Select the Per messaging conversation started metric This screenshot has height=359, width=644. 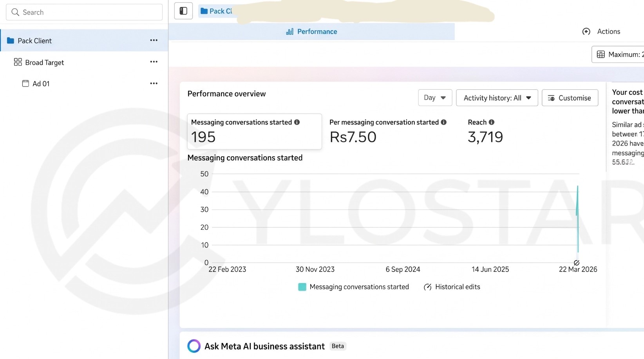(x=388, y=131)
